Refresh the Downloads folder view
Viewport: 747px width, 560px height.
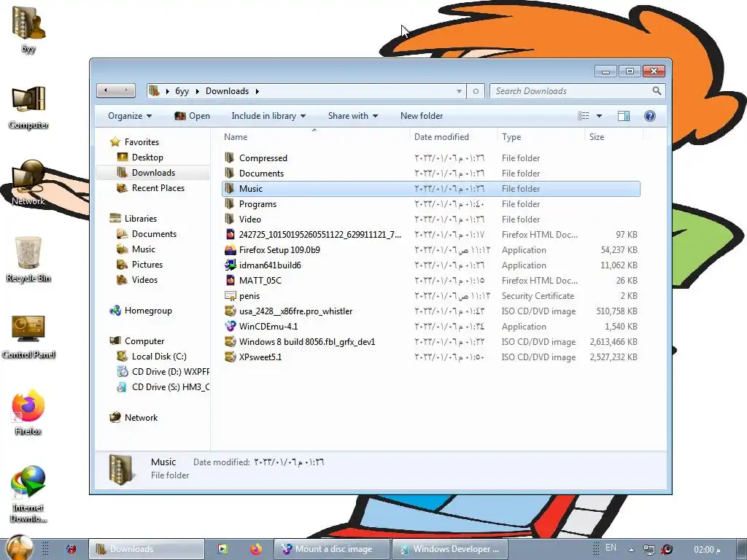(x=476, y=91)
